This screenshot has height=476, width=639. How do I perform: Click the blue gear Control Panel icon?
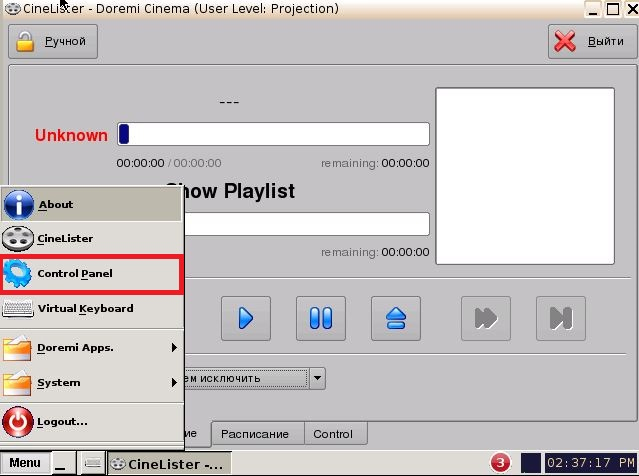point(17,273)
